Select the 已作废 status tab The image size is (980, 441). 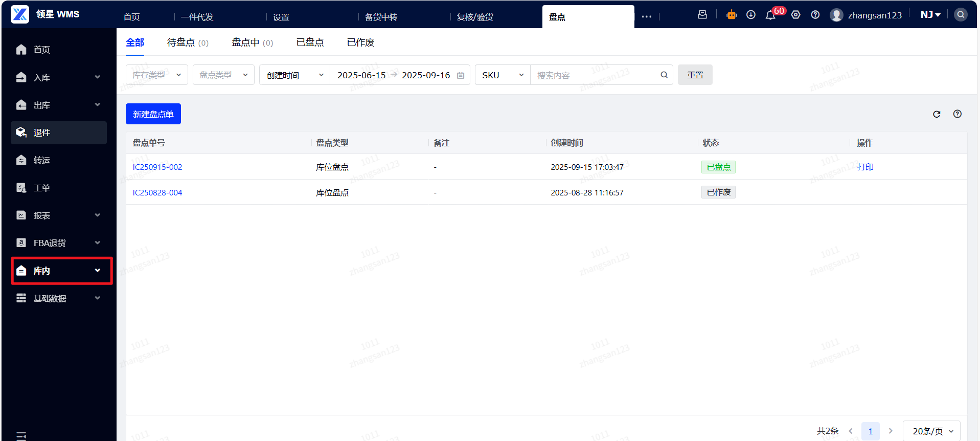(x=360, y=42)
